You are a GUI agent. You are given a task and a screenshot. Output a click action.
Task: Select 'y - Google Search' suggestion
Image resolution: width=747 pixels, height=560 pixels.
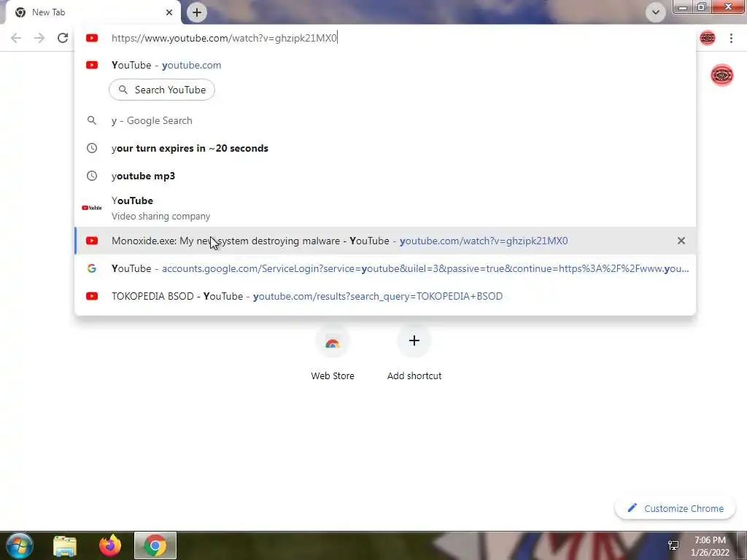(x=385, y=120)
